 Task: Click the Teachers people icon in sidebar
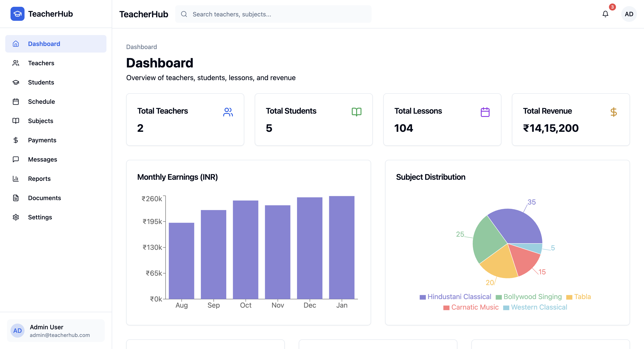coord(16,63)
